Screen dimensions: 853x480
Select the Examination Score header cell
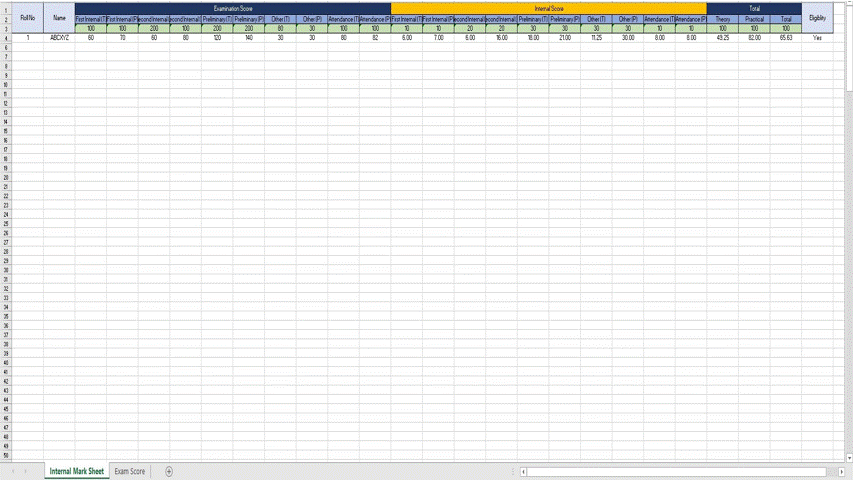pyautogui.click(x=233, y=8)
